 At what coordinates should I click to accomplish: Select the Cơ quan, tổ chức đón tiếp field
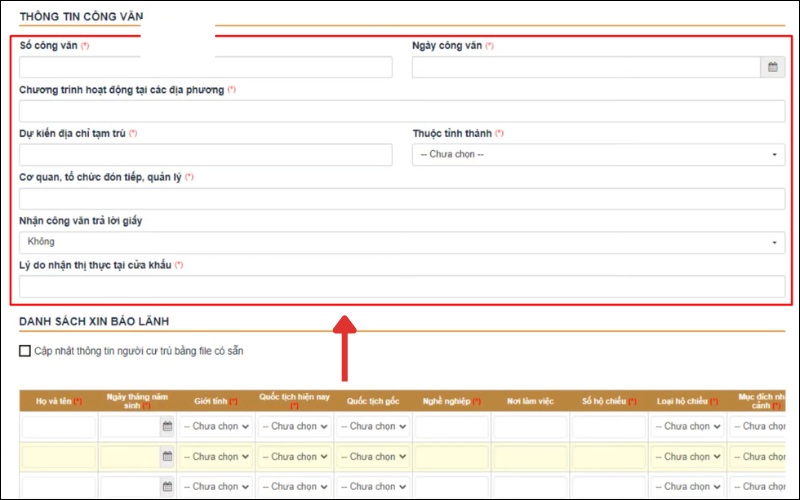[402, 198]
